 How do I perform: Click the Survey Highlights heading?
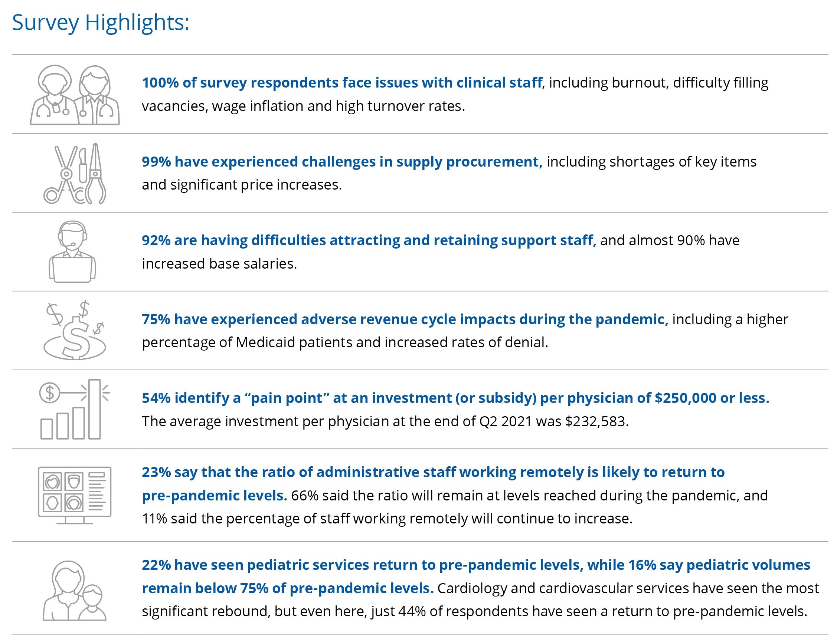(x=101, y=22)
